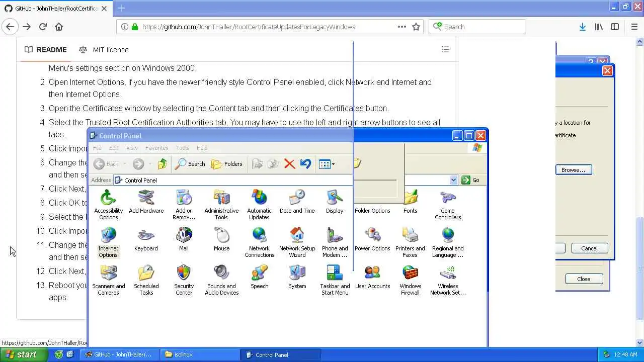Open Regional and Language options
Viewport: 644px width, 362px height.
click(x=448, y=242)
